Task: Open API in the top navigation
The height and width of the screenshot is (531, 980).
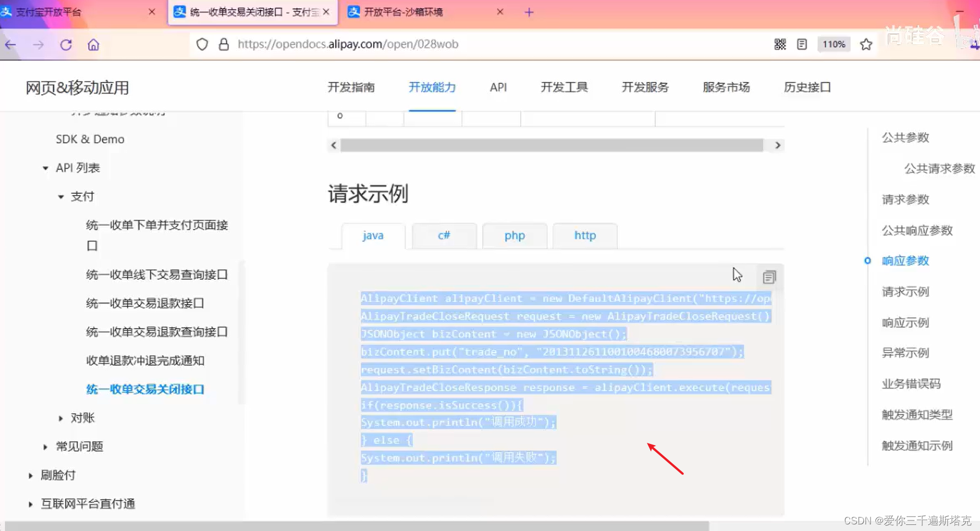Action: (x=498, y=87)
